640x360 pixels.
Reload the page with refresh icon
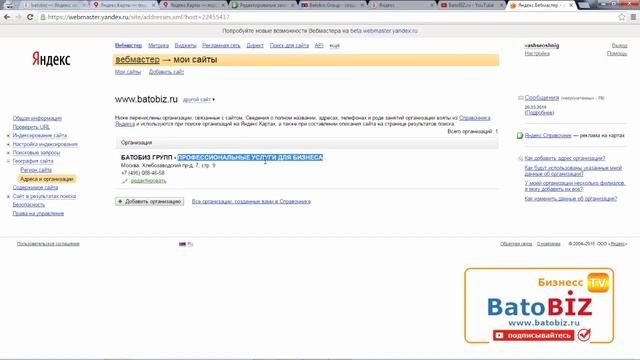tap(30, 17)
